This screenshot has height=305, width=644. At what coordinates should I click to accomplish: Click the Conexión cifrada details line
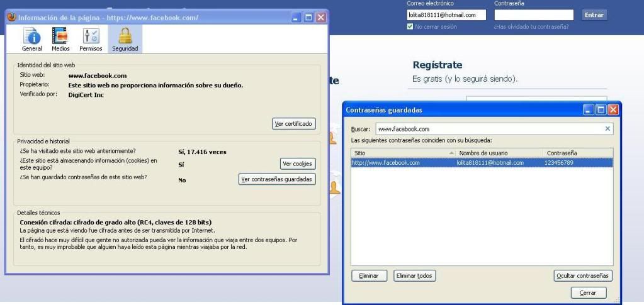point(116,222)
